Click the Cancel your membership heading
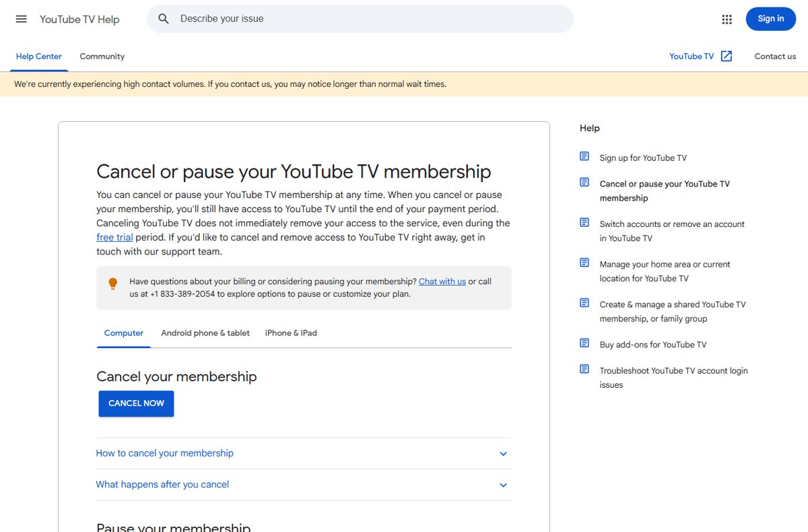808x532 pixels. [176, 376]
